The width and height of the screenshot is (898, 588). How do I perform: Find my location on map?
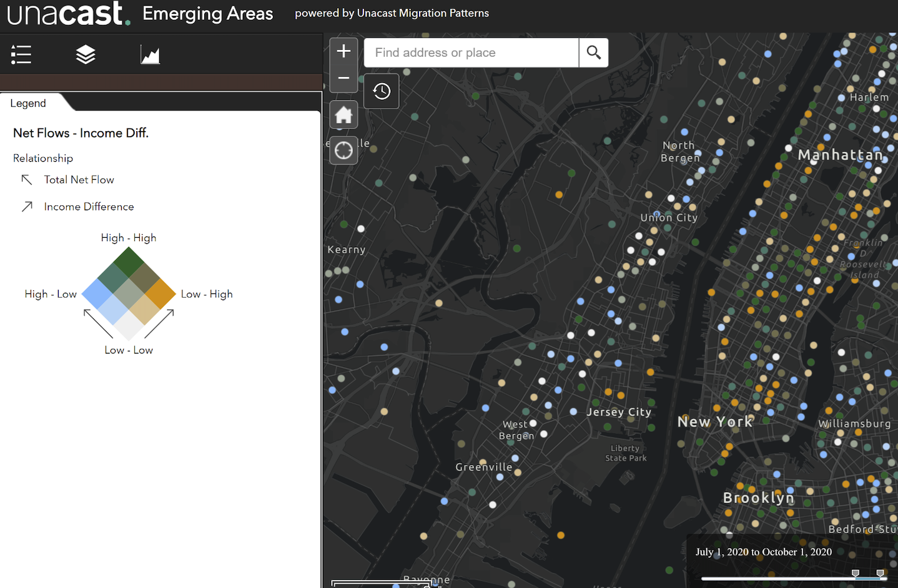(343, 150)
